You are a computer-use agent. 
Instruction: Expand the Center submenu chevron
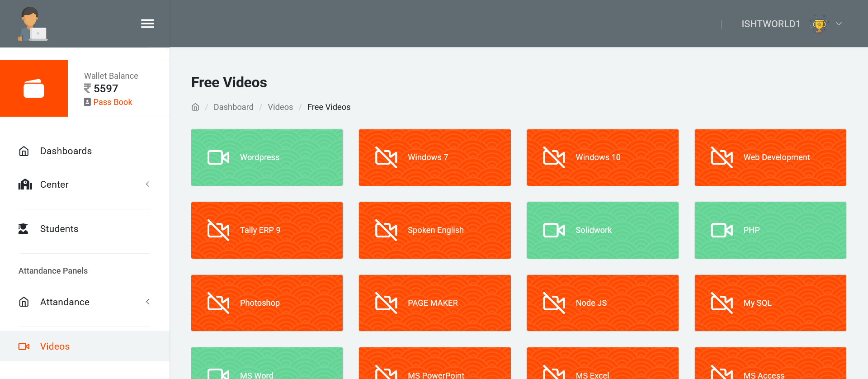[148, 184]
